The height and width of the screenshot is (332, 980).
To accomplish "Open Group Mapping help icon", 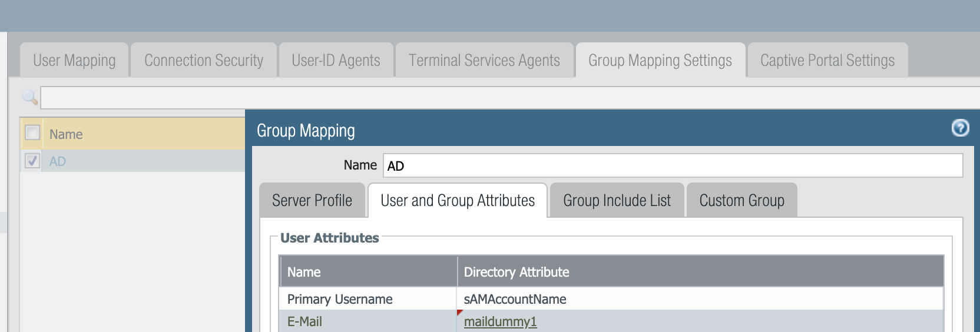I will [x=960, y=128].
